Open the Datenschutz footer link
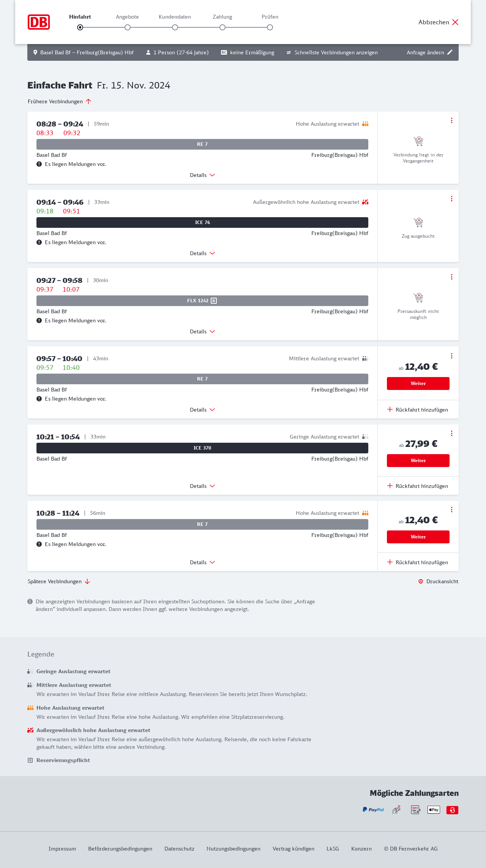This screenshot has width=486, height=868. [179, 849]
